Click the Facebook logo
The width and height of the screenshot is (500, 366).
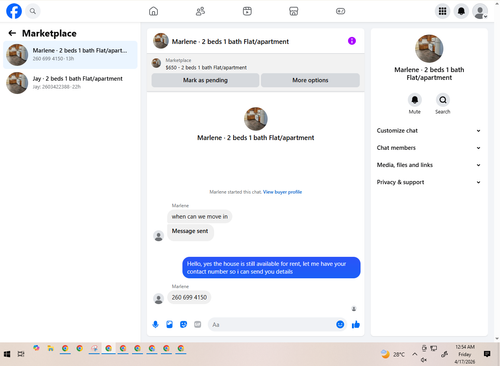pos(14,11)
